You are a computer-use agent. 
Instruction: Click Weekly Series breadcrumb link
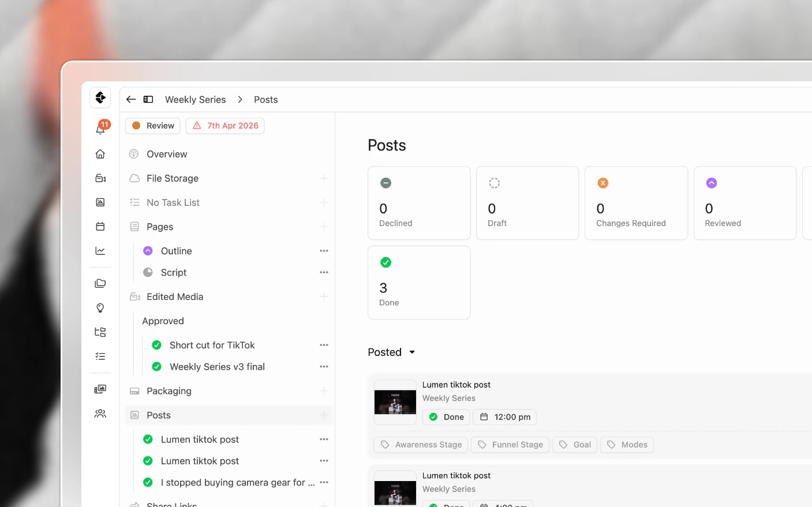click(196, 99)
